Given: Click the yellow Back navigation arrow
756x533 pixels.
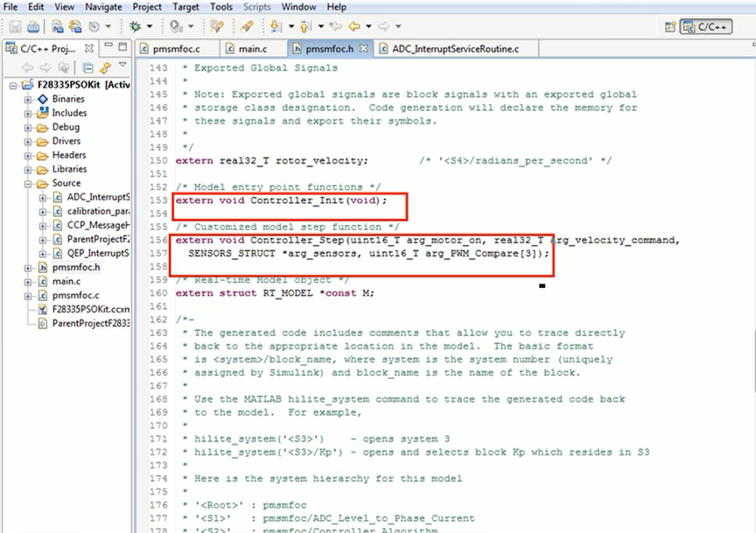Looking at the screenshot, I should [x=354, y=27].
